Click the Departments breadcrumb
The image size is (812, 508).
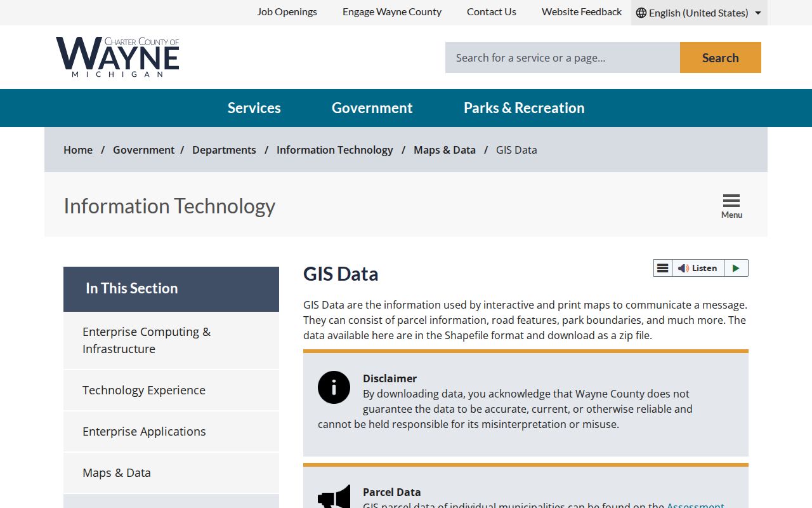[x=224, y=150]
